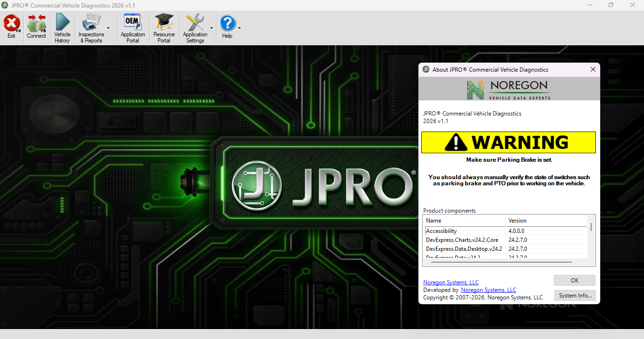Screen dimensions: 644x339
Task: Open Application Settings
Action: 195,28
